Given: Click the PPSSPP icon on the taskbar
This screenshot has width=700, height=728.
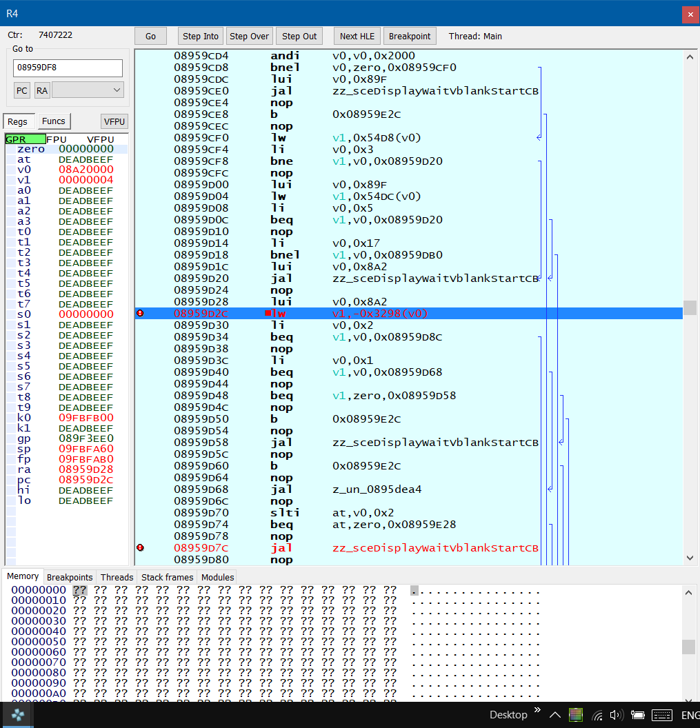Looking at the screenshot, I should click(x=17, y=715).
